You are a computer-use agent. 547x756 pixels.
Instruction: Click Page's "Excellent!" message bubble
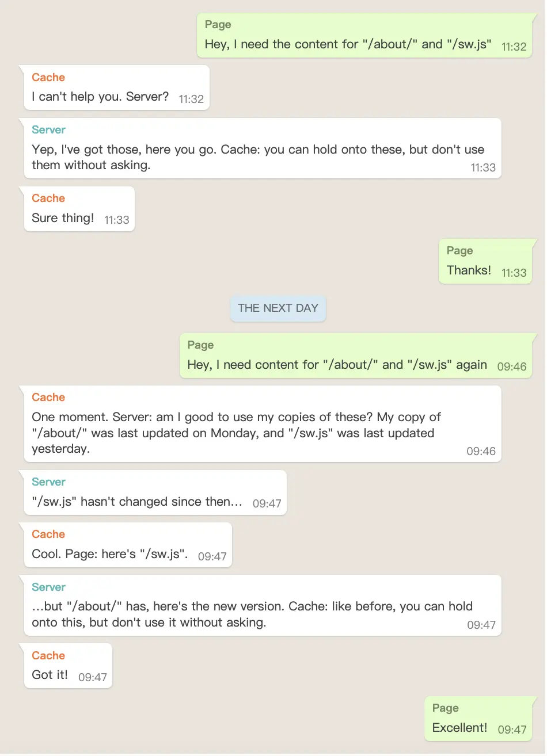pos(479,719)
